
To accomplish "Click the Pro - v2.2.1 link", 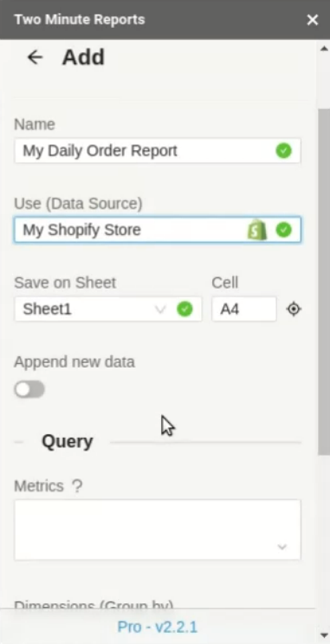I will [x=158, y=627].
